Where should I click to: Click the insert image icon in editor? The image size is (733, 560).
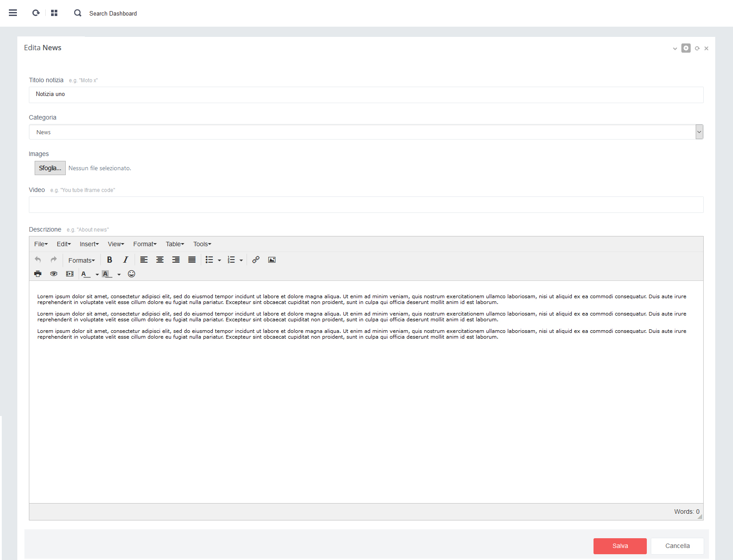272,260
